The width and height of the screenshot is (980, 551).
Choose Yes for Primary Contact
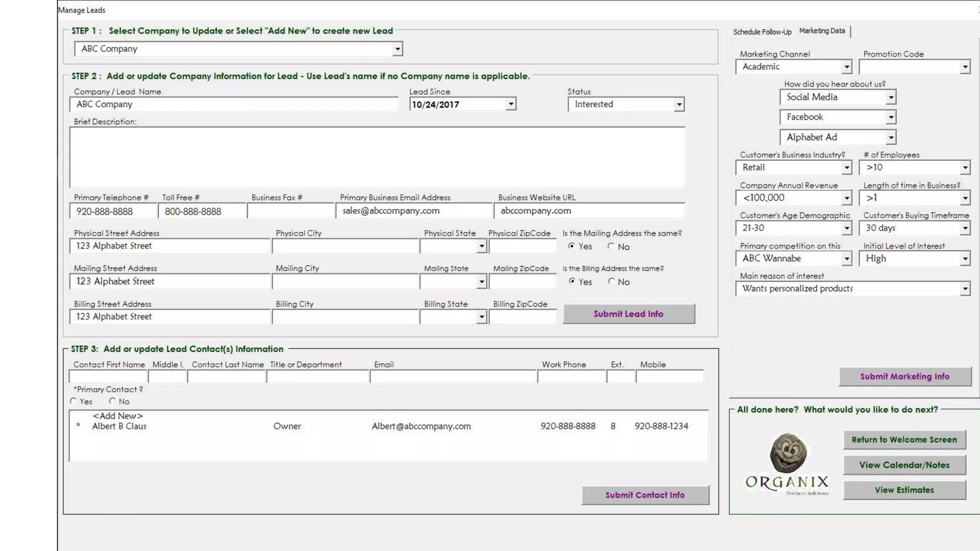(x=73, y=401)
